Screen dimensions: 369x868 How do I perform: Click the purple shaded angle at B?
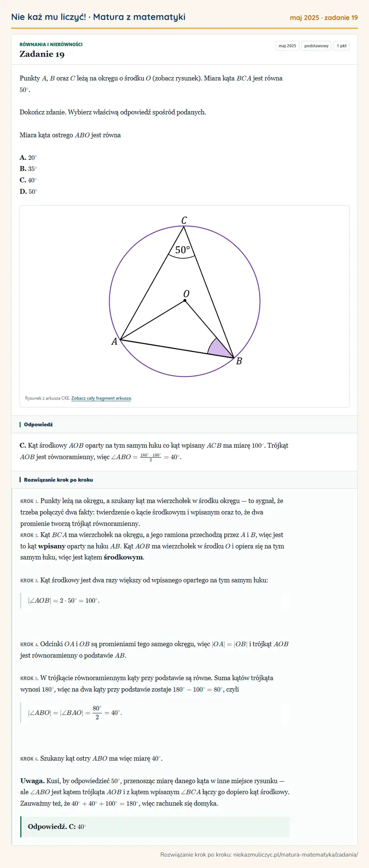pyautogui.click(x=220, y=349)
